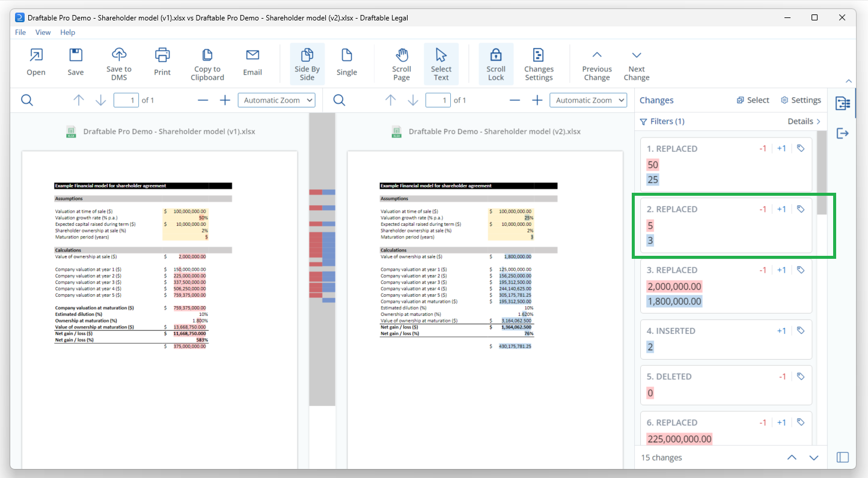
Task: Switch to Side By Side view
Action: tap(307, 64)
